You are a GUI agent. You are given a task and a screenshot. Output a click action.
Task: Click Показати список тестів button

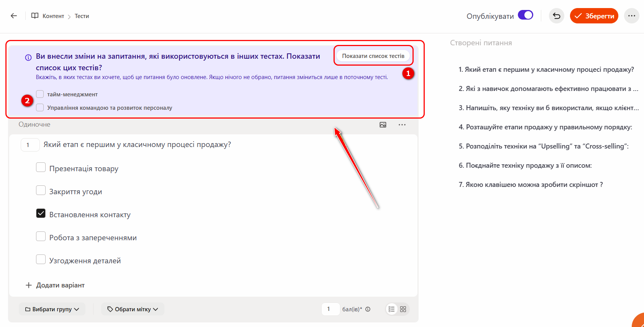(373, 56)
